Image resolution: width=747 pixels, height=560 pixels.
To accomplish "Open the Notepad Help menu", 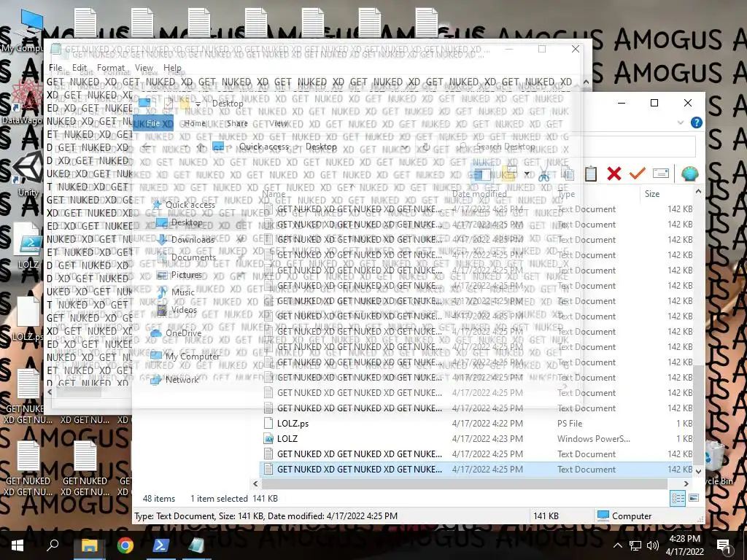I will [x=172, y=68].
